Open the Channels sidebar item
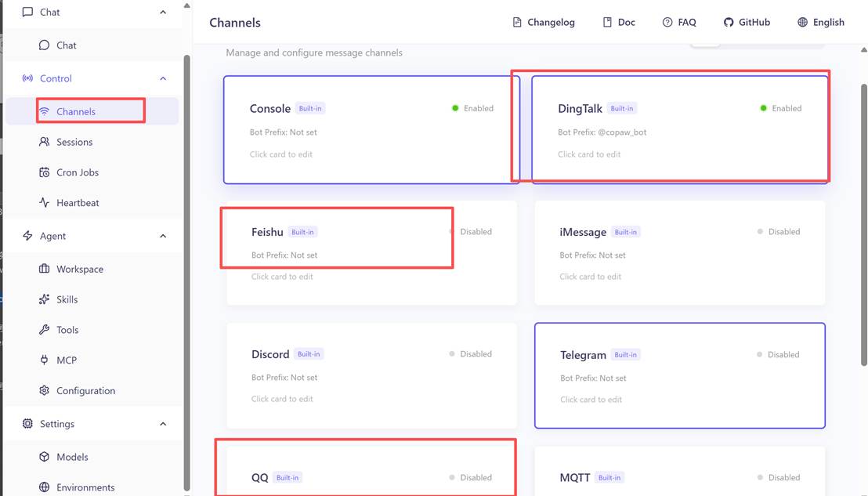This screenshot has width=868, height=496. (x=92, y=111)
